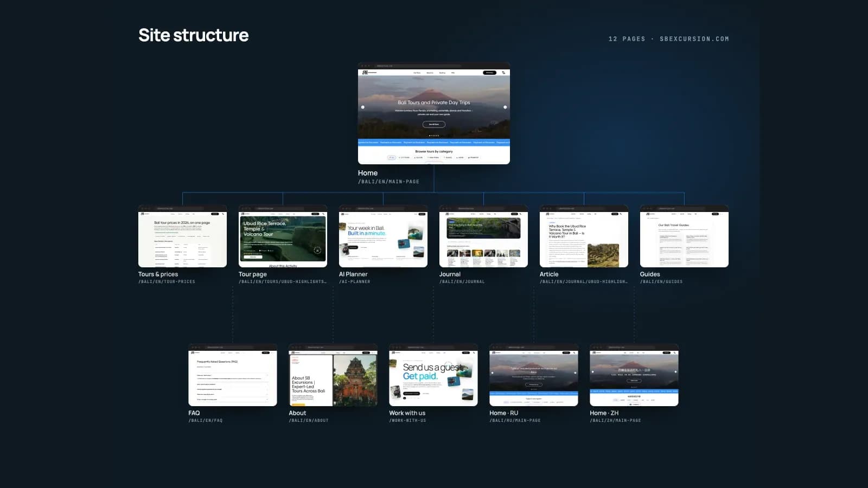Open the AI Planner page thumbnail

point(383,236)
